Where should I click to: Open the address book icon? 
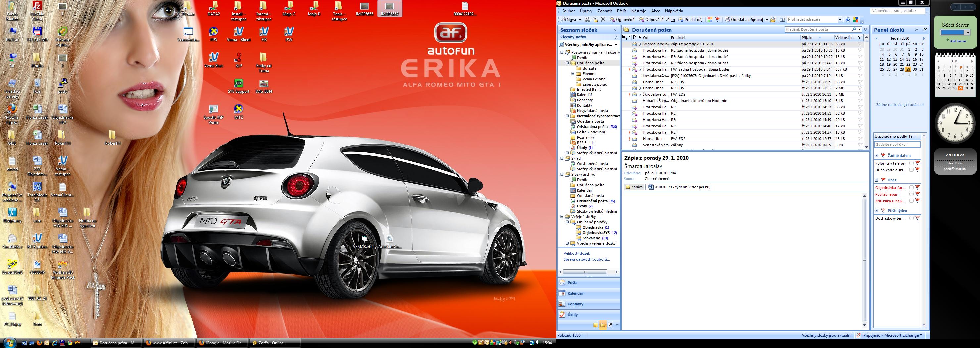click(x=782, y=20)
